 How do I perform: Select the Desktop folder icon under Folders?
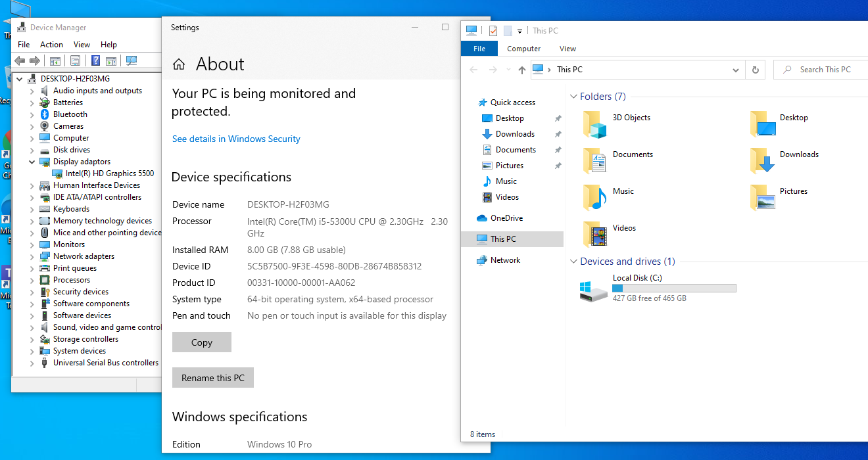[763, 124]
